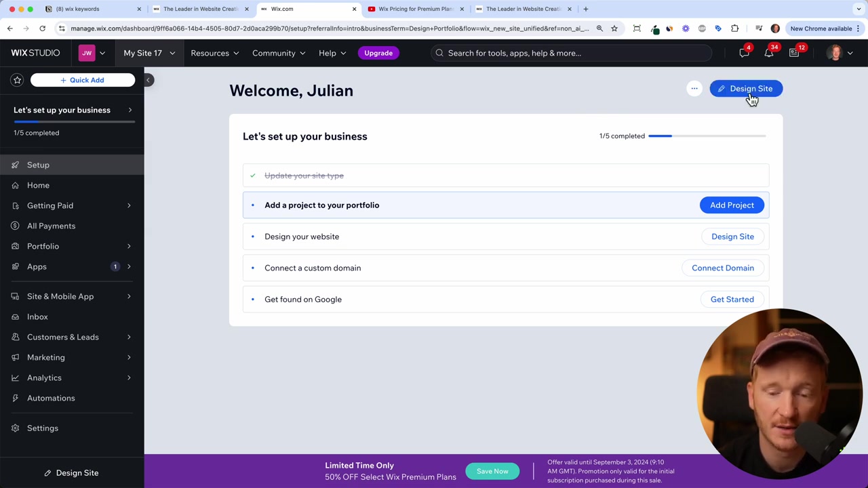Screen dimensions: 868x488
Task: Open All Payments in sidebar
Action: point(72,226)
